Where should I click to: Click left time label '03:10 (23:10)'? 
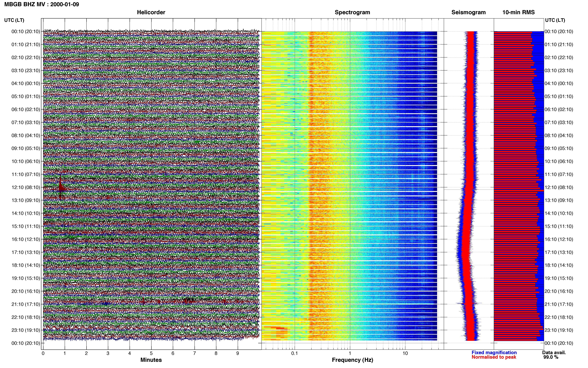[26, 71]
